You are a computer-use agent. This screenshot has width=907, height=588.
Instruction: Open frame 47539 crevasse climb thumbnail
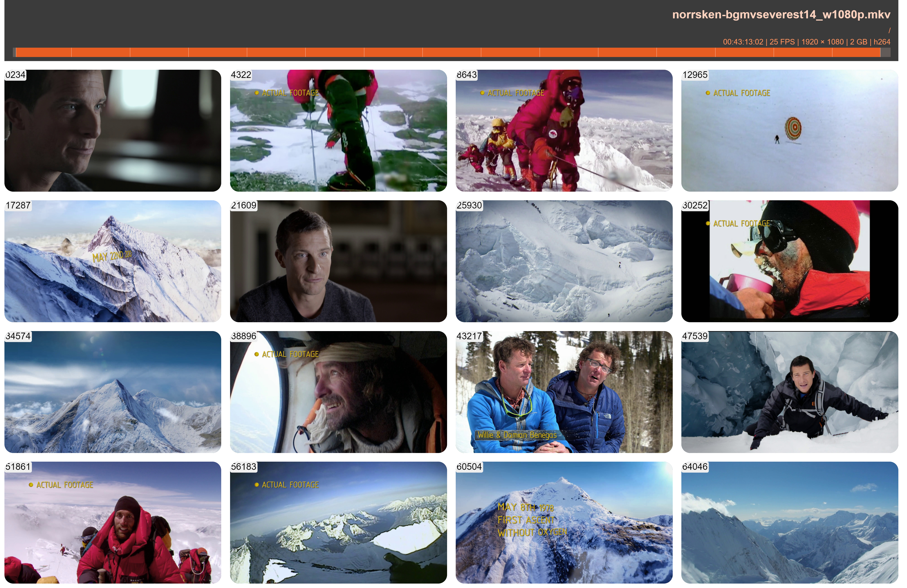[x=789, y=392]
